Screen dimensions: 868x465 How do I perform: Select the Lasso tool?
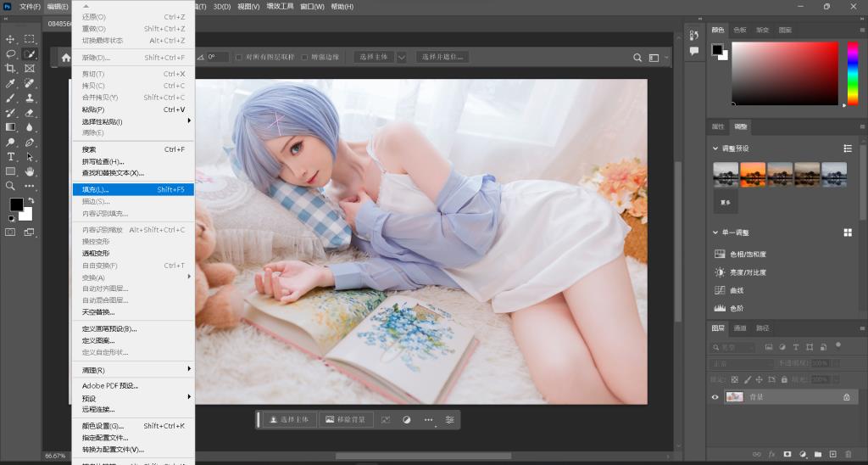pos(11,53)
